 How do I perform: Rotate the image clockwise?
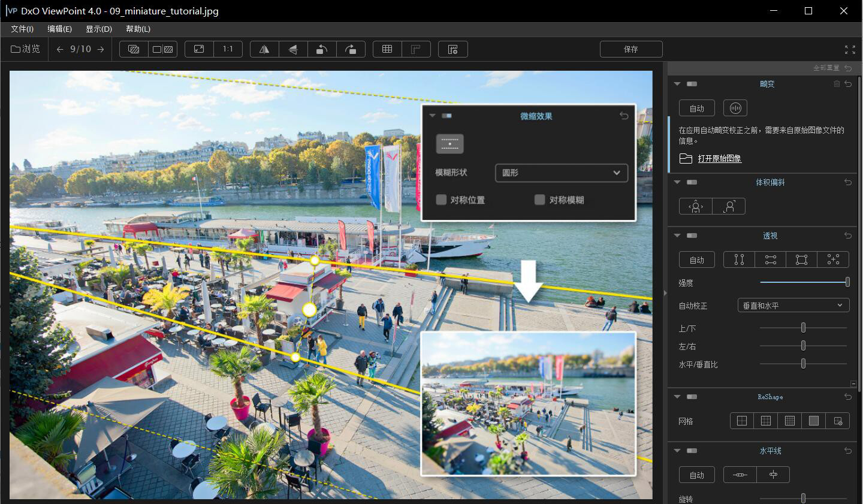pos(351,49)
